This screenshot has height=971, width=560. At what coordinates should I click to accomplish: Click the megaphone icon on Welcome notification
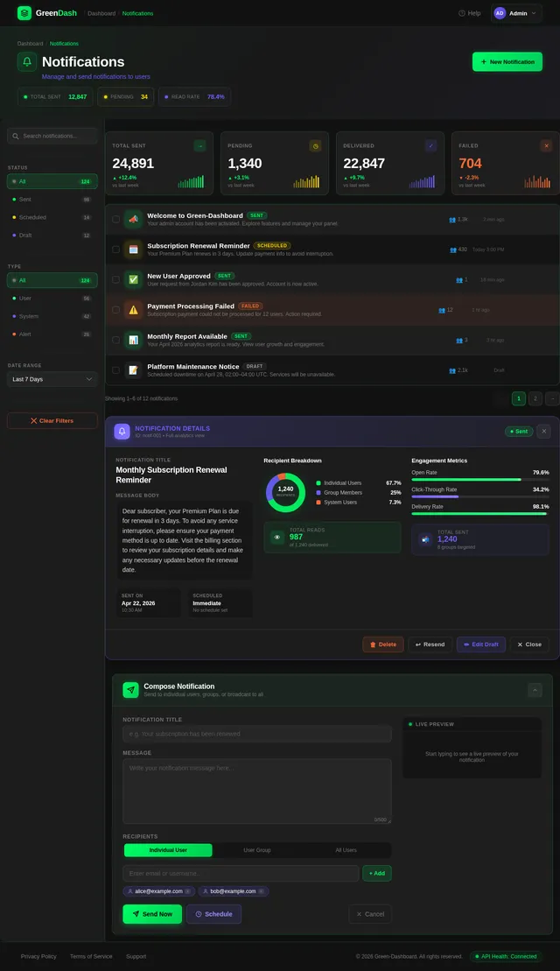[x=133, y=219]
